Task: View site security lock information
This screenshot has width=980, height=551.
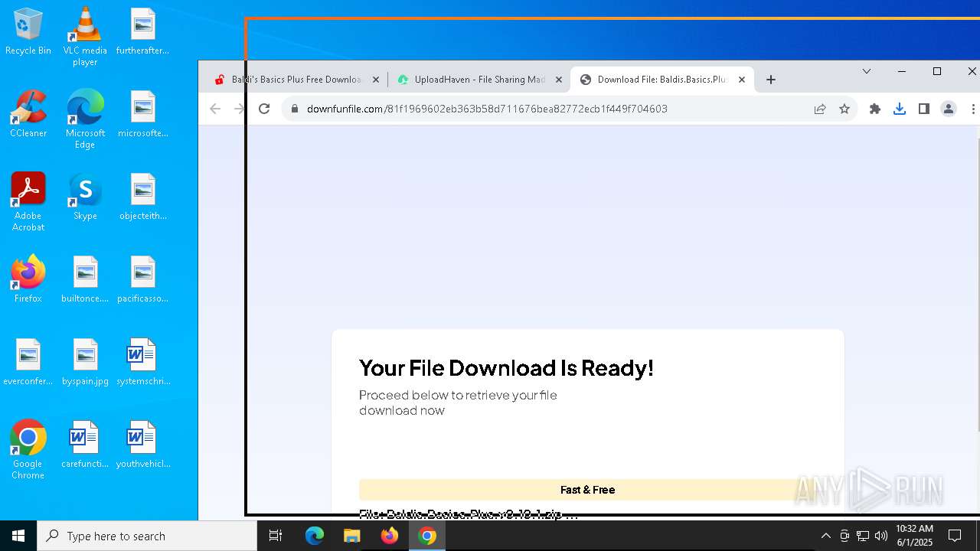Action: tap(294, 109)
